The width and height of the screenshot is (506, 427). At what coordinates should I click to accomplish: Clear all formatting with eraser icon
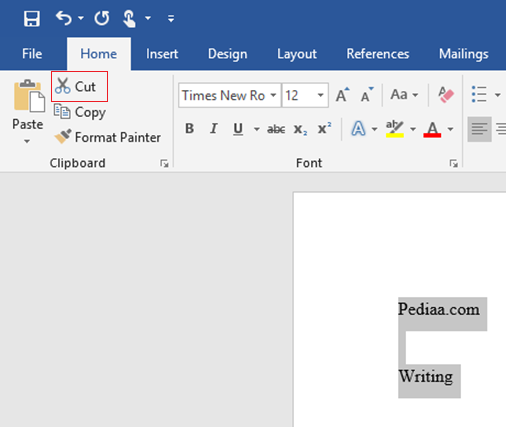(x=446, y=95)
